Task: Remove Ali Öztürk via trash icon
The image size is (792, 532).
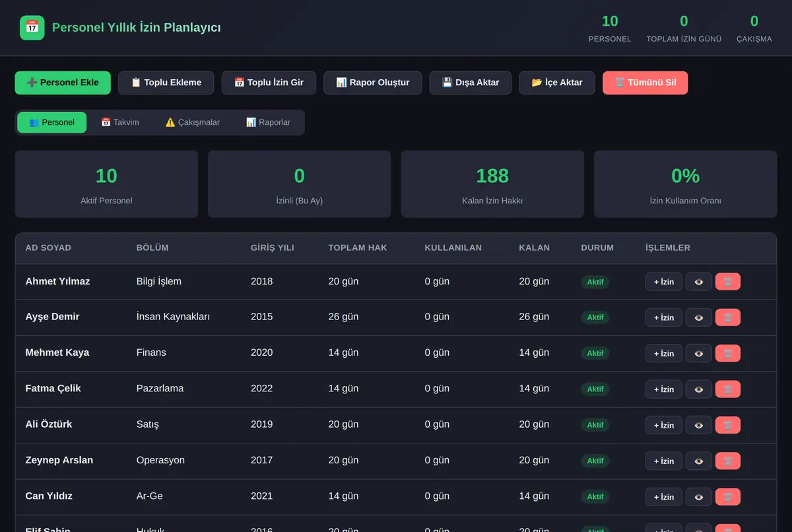Action: (728, 425)
